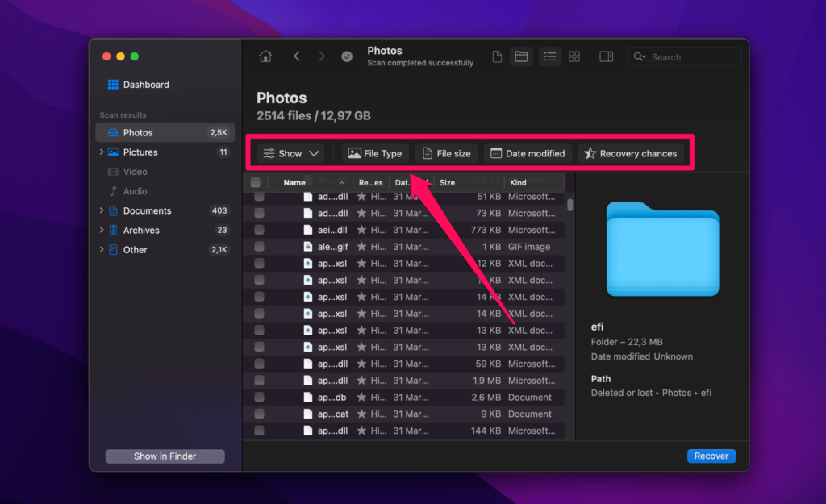Click the 403 count badge for Documents
This screenshot has height=504, width=826.
coord(219,210)
